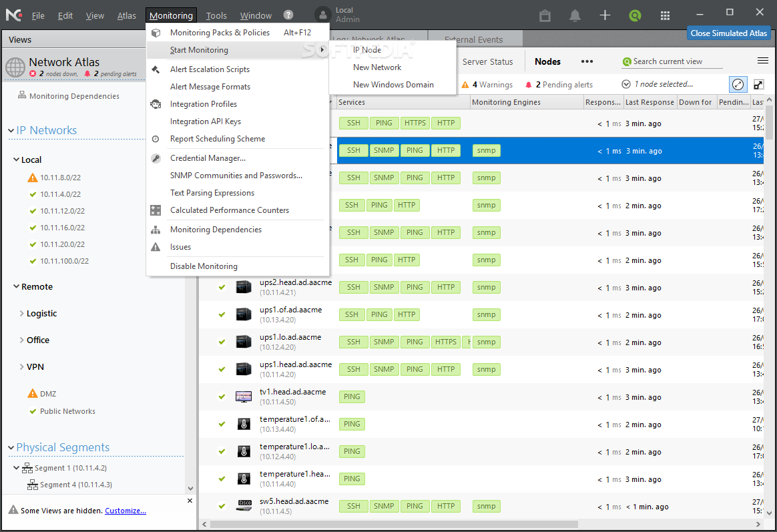Open the Atlas menu
This screenshot has width=777, height=532.
pyautogui.click(x=126, y=15)
